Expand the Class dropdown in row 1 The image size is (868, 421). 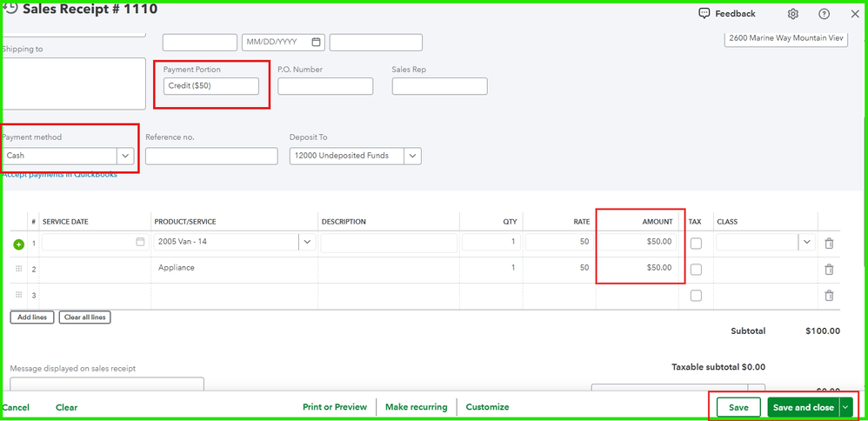806,242
